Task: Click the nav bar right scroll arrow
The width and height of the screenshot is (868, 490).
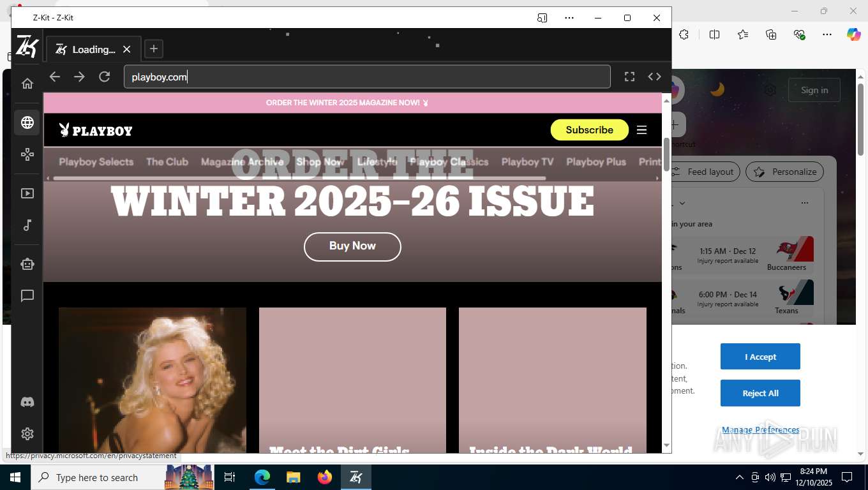Action: coord(657,179)
